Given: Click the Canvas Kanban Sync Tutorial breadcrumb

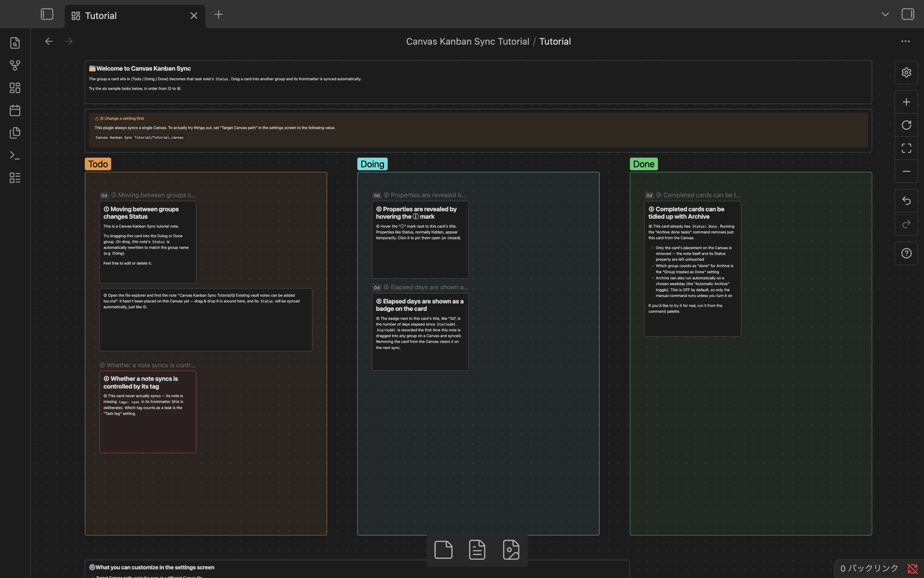Looking at the screenshot, I should pyautogui.click(x=468, y=42).
